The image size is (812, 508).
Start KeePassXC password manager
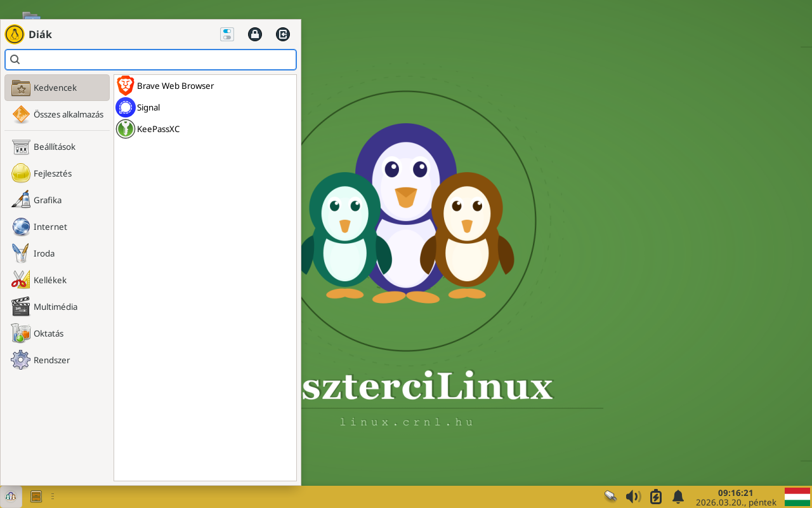click(x=158, y=129)
